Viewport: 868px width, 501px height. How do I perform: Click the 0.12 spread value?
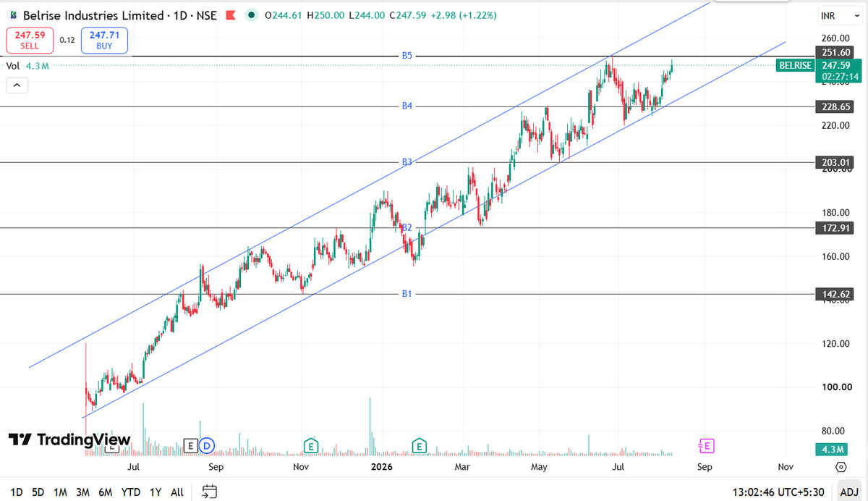pos(67,40)
